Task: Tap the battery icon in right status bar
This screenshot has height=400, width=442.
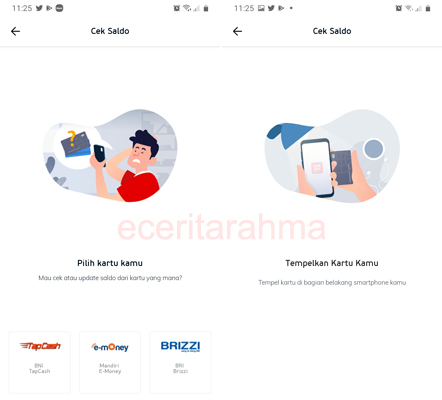Action: point(428,8)
